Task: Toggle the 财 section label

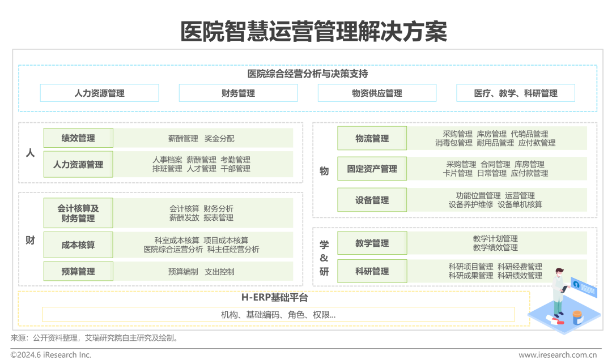Action: pyautogui.click(x=31, y=242)
